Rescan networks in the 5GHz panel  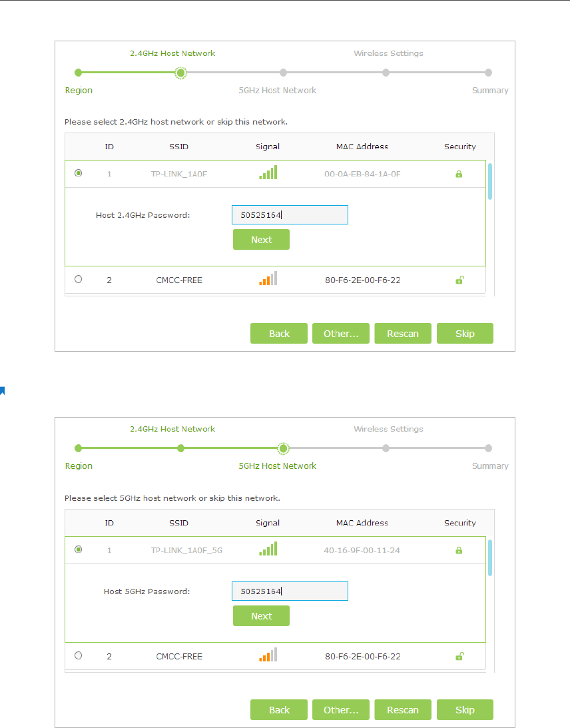(403, 709)
